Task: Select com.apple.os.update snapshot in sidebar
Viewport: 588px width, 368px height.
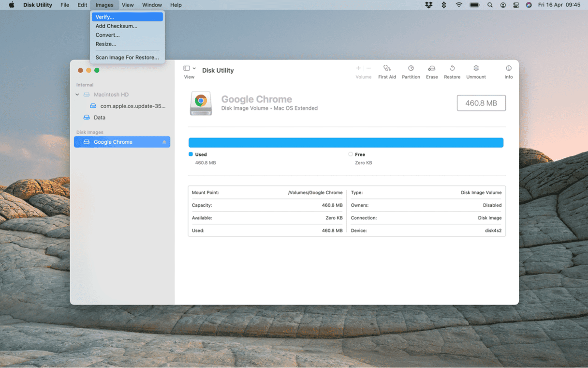Action: (132, 106)
